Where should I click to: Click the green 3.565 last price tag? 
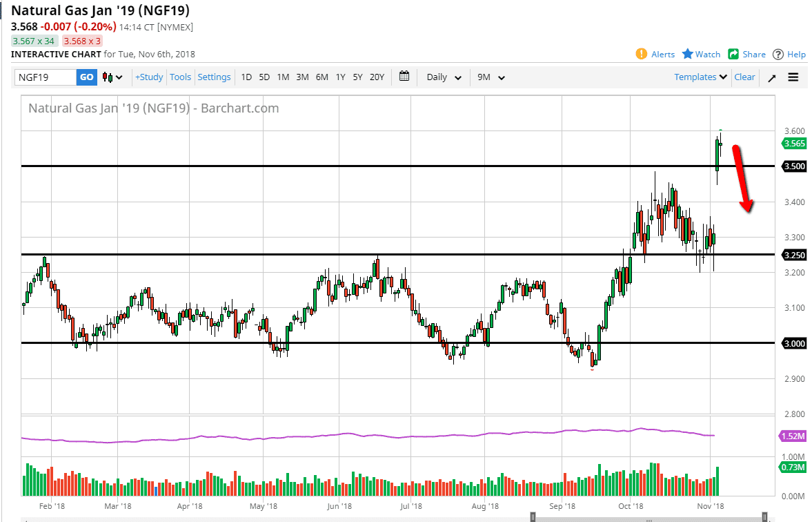794,144
